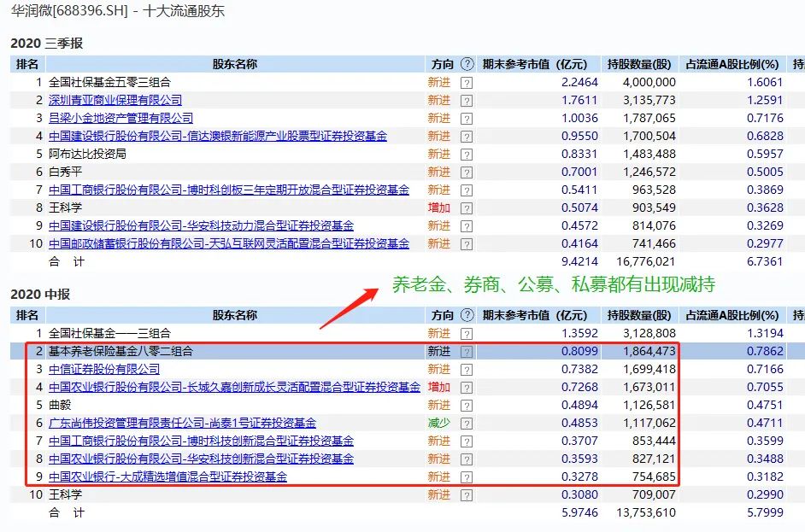Click total market value 9.4214

579,261
